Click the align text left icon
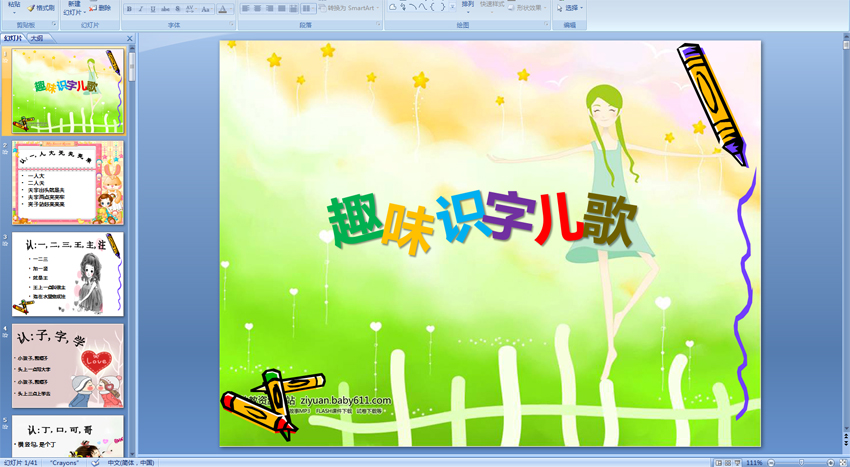 pos(246,8)
